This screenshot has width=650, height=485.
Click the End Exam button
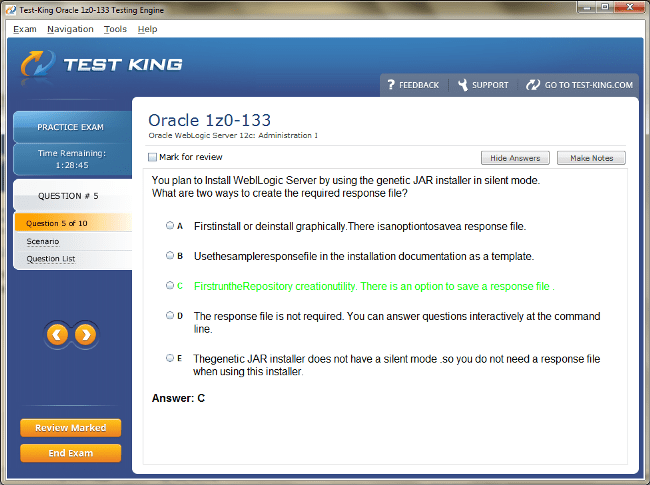70,453
